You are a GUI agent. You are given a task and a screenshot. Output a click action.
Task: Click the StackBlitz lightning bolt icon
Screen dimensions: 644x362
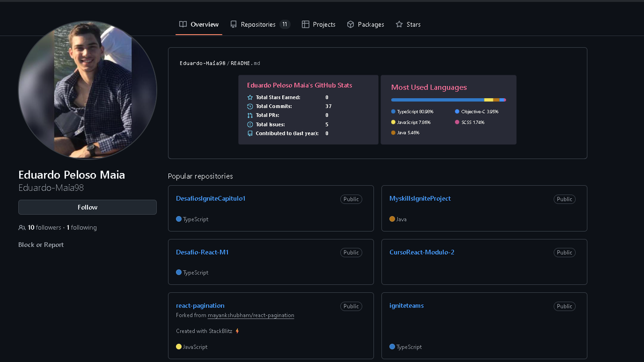(237, 331)
